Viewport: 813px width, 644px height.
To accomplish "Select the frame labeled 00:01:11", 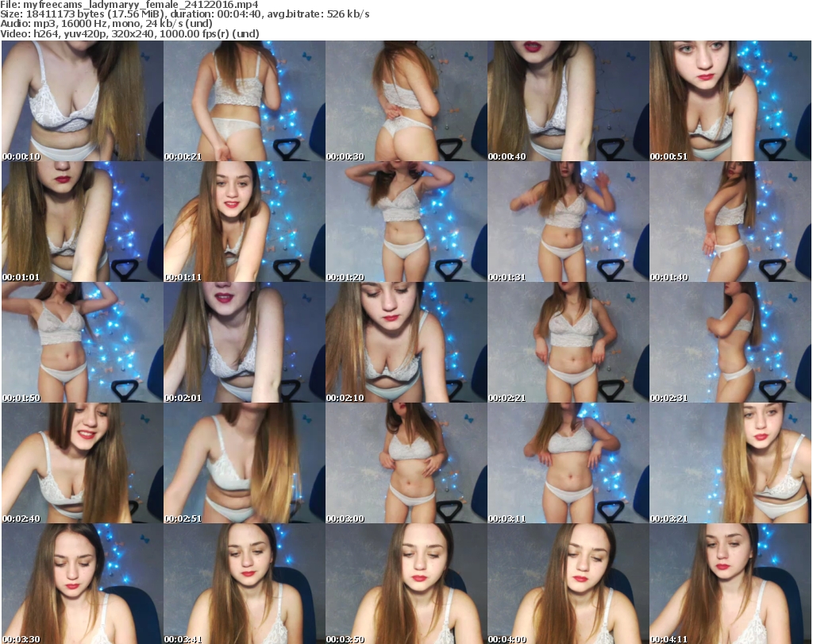I will (245, 222).
